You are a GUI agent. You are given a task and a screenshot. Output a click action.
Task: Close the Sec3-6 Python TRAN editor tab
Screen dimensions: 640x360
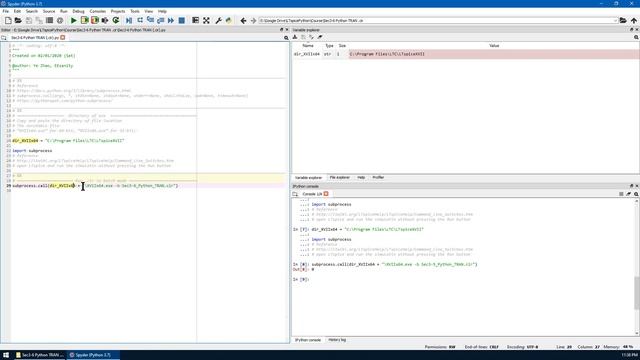[x=63, y=38]
